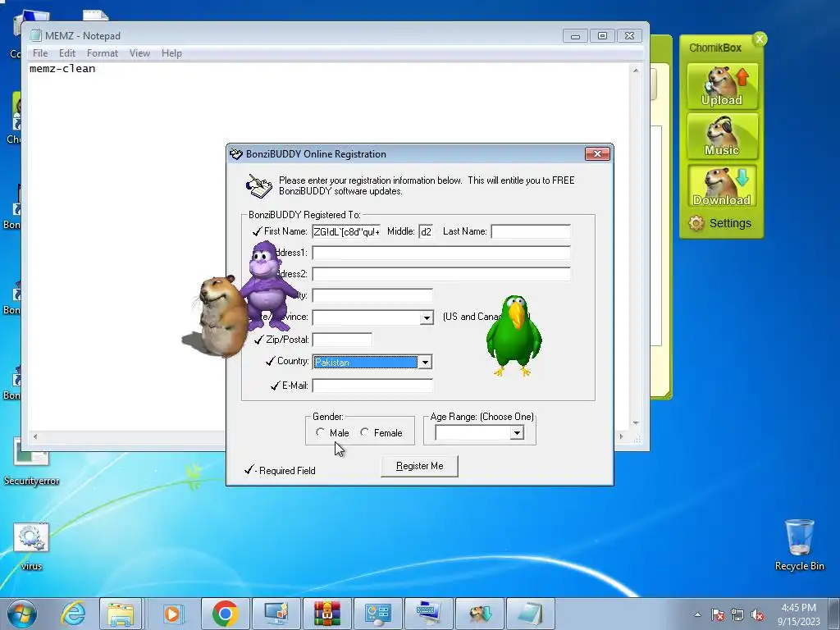Click the Register Me button
The width and height of the screenshot is (840, 630).
(419, 466)
